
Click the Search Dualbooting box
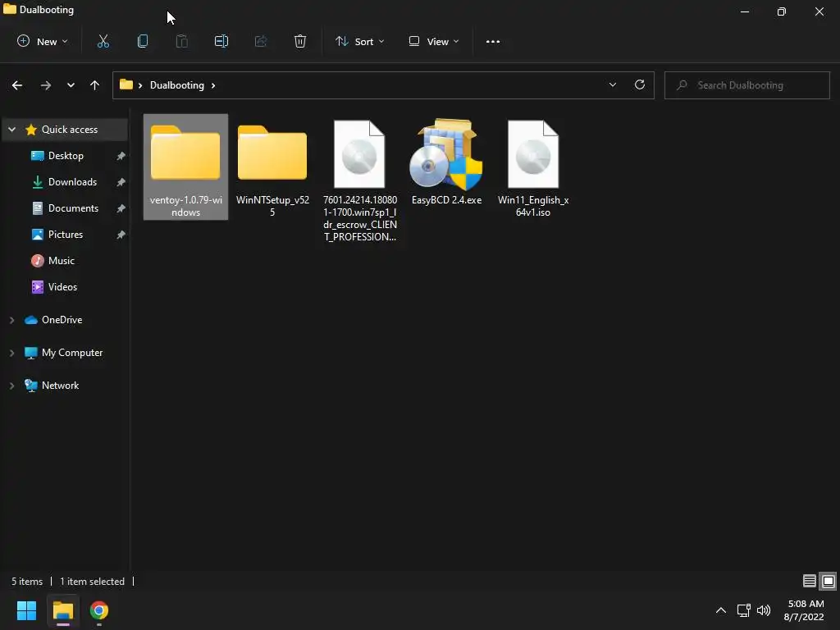point(746,85)
